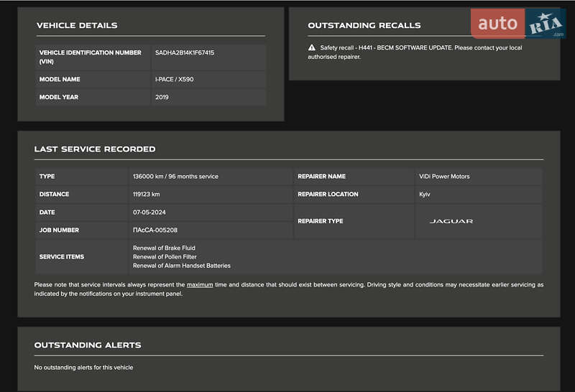Screen dimensions: 575x392
Task: Click the Outstanding Recalls heading
Action: pos(364,25)
